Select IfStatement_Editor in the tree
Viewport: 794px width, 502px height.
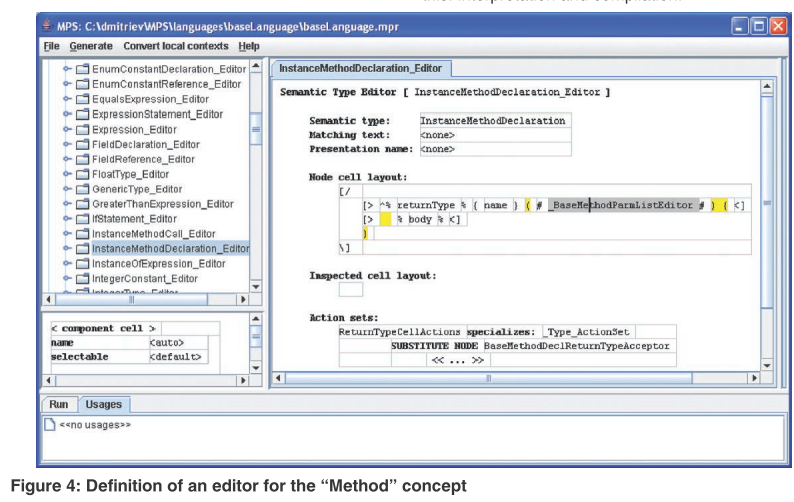click(134, 219)
